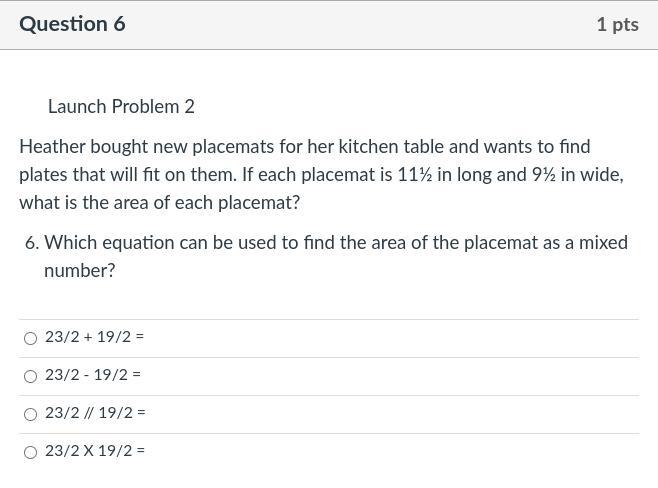This screenshot has height=488, width=658.
Task: Click the name "Heather" in the problem
Action: (x=52, y=147)
